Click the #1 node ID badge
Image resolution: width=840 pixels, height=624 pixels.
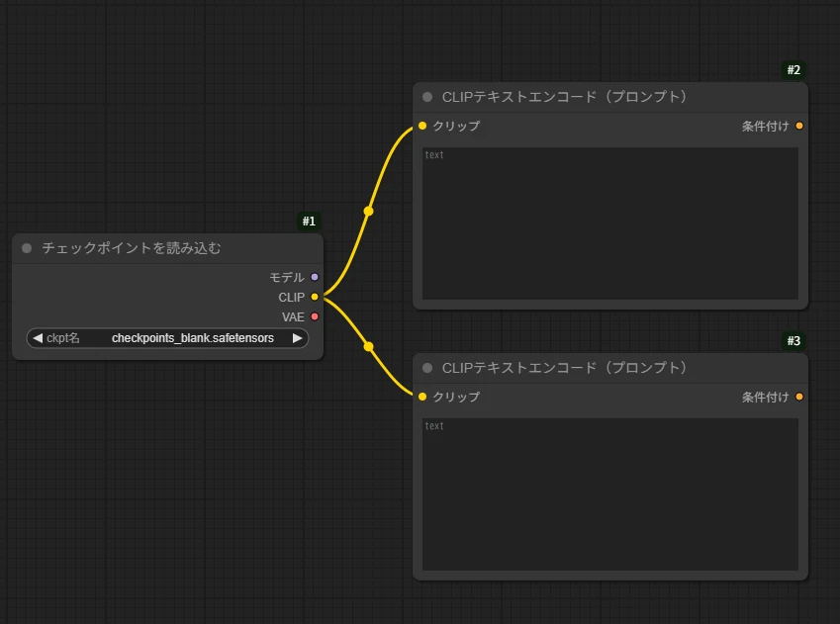pos(309,222)
